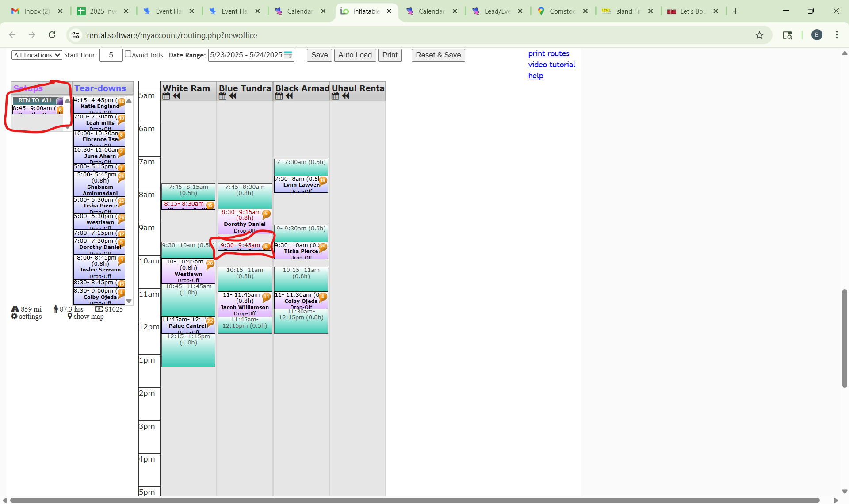The image size is (849, 504).
Task: Click Uhaul Rental double-left arrow icon
Action: coord(346,96)
